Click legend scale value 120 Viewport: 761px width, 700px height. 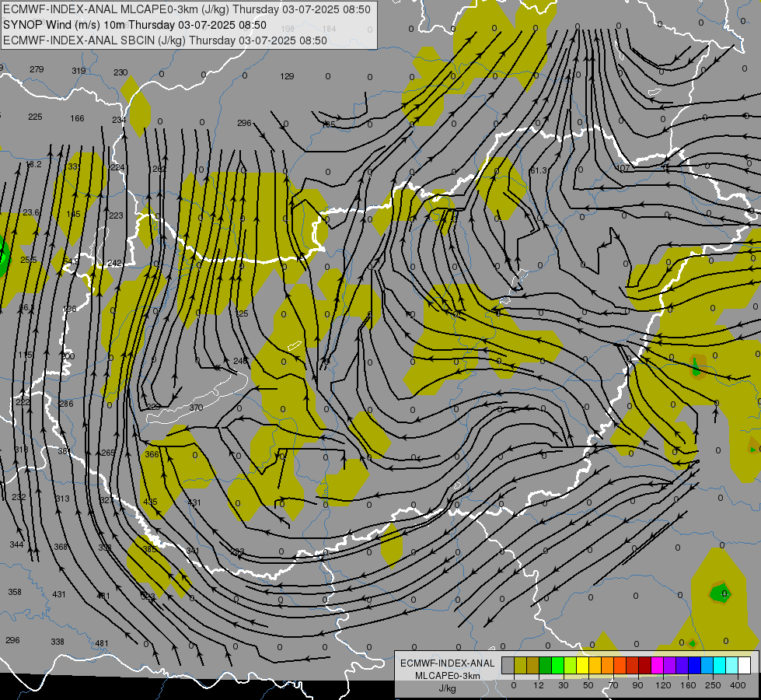click(x=663, y=685)
